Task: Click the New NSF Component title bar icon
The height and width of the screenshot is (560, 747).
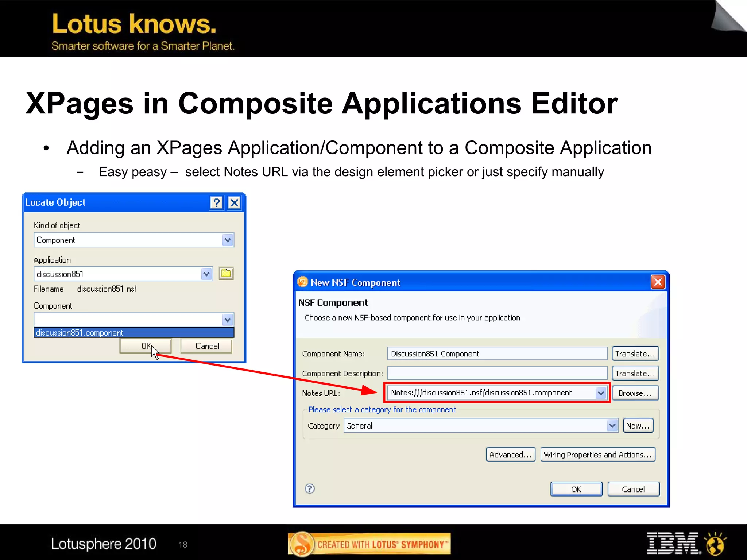Action: pyautogui.click(x=302, y=282)
